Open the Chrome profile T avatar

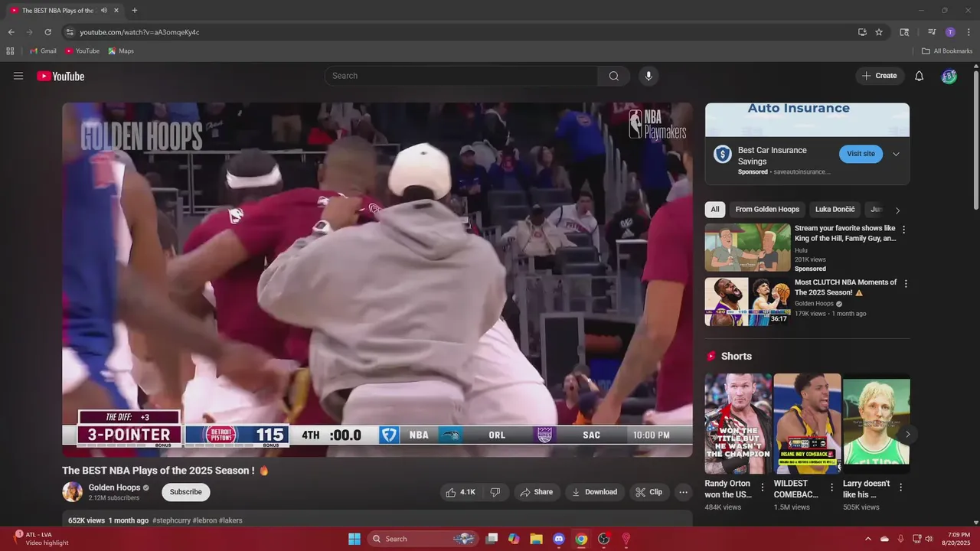click(950, 32)
